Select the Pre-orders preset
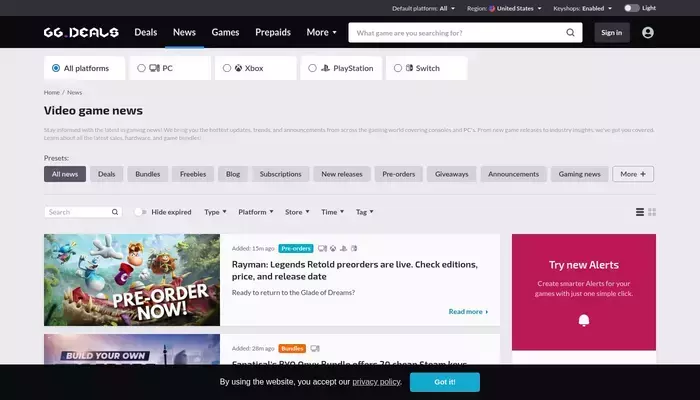 point(399,174)
